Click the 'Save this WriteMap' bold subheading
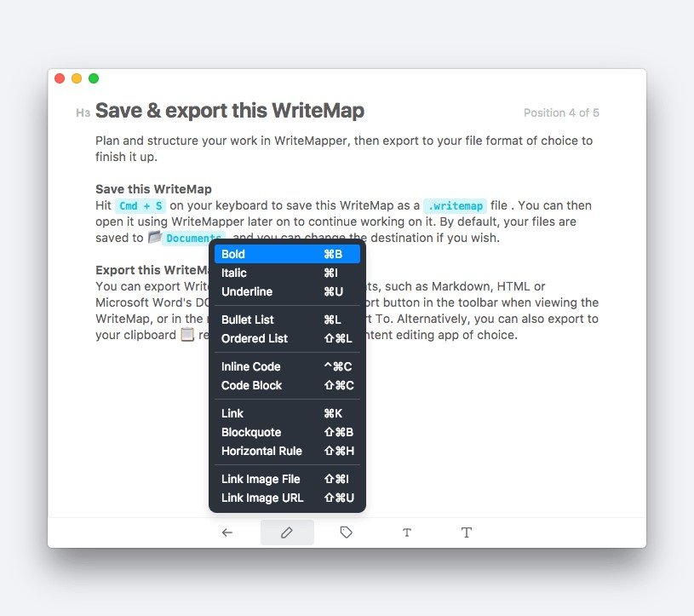 (x=153, y=189)
